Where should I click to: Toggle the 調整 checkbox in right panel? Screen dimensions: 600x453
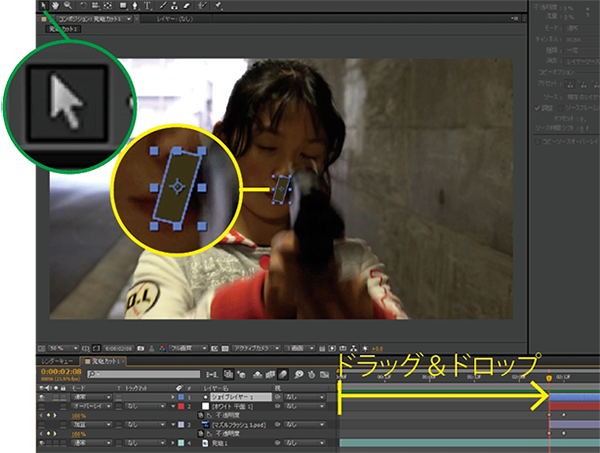coord(537,108)
